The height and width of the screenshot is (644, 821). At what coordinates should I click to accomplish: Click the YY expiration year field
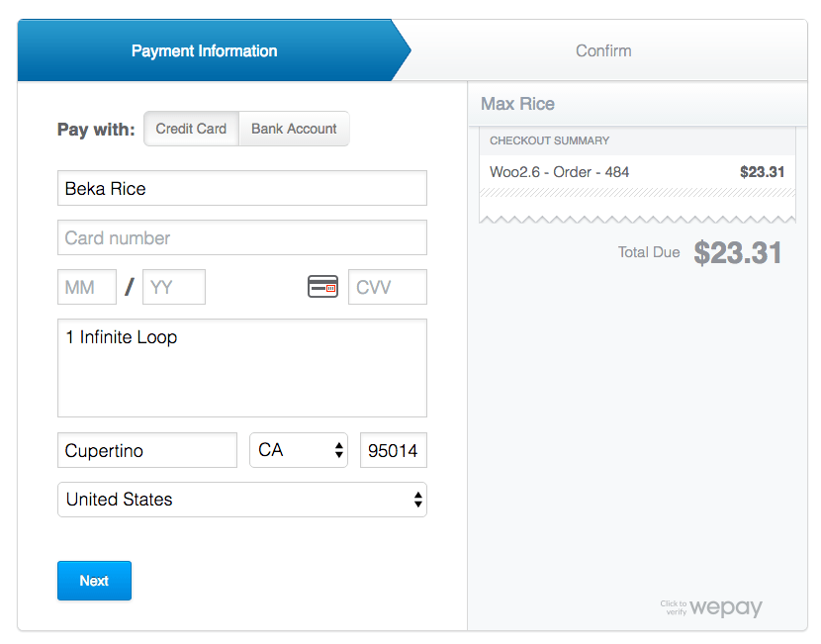point(174,287)
